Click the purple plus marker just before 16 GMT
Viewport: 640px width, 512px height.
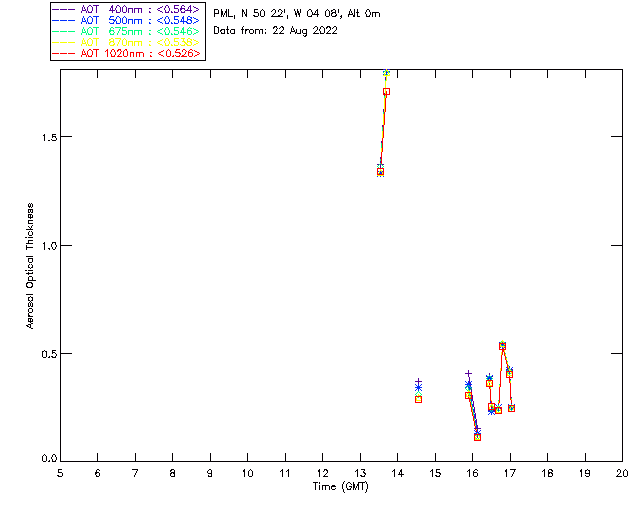point(468,374)
